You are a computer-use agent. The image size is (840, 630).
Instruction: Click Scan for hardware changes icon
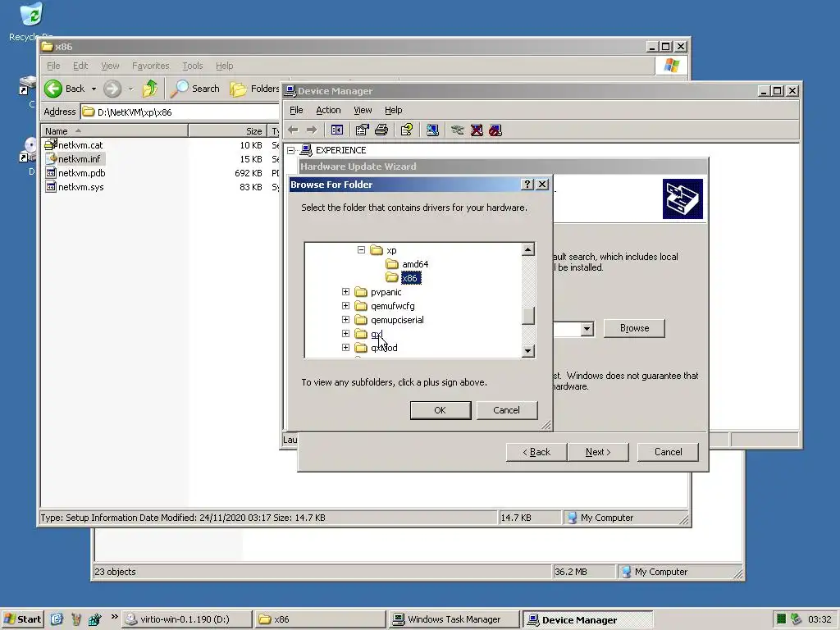point(432,130)
